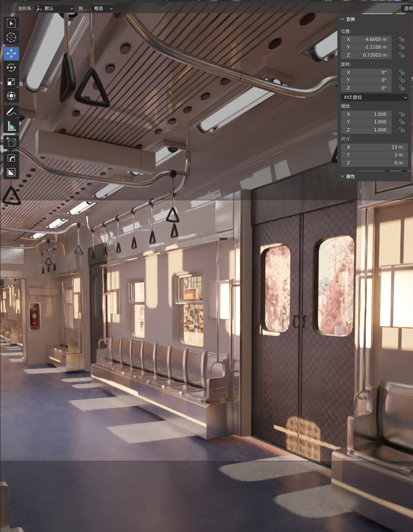The width and height of the screenshot is (413, 532).
Task: Select the Box Select tool
Action: [x=11, y=23]
